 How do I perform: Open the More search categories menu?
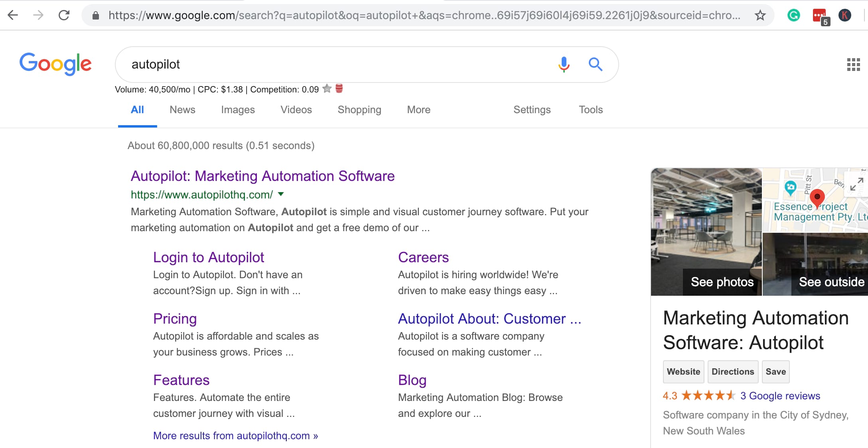pos(418,110)
